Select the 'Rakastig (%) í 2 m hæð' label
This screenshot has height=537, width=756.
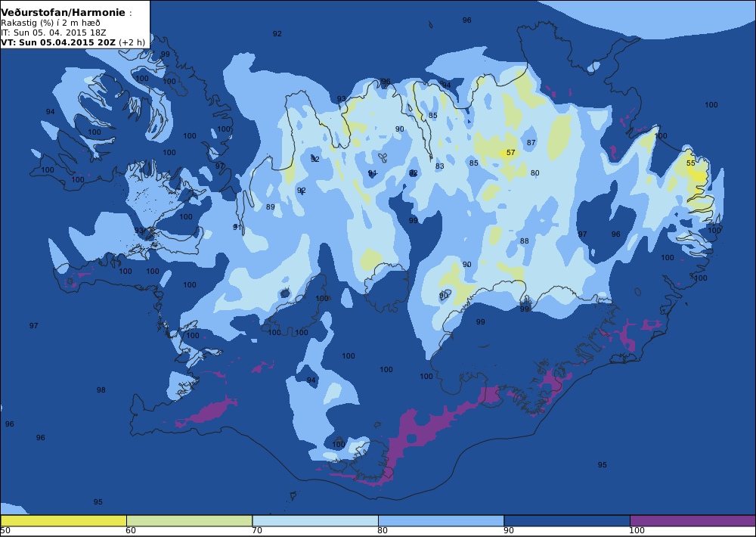click(51, 23)
